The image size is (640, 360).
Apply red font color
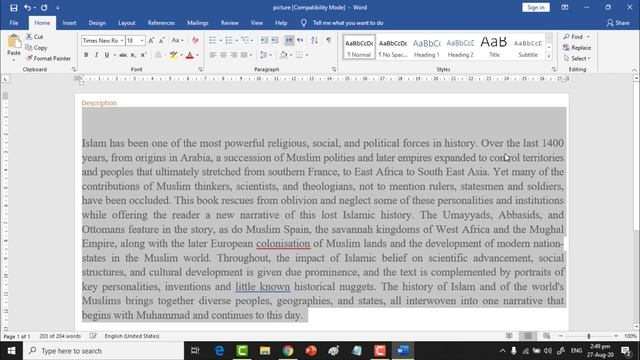pos(189,55)
